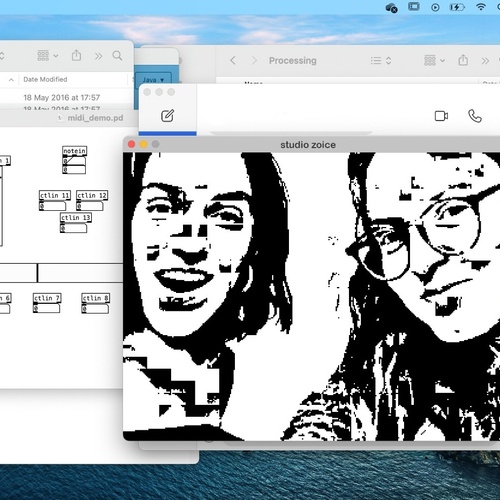500x500 pixels.
Task: Sort by the Date Modified column header
Action: (x=45, y=79)
